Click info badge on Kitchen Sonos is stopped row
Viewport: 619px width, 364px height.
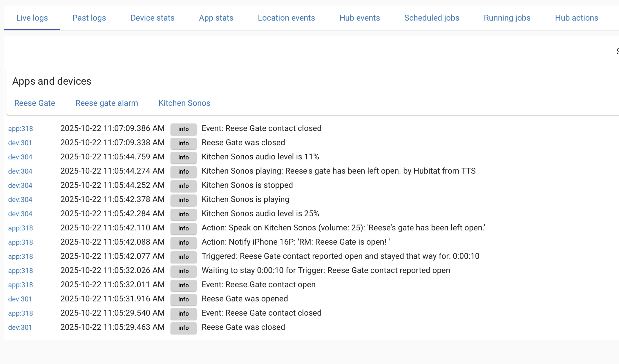[x=183, y=186]
